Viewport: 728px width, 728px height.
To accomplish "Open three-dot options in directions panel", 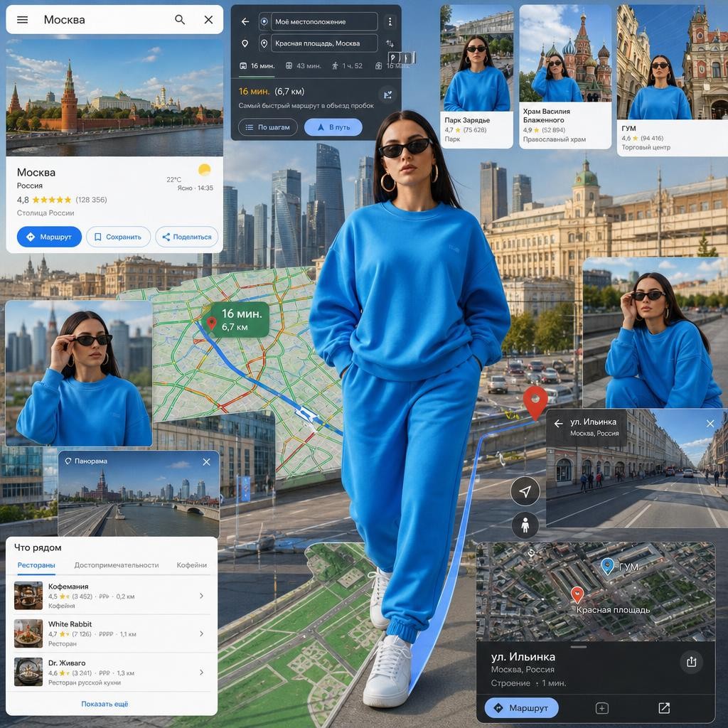I will tap(390, 21).
